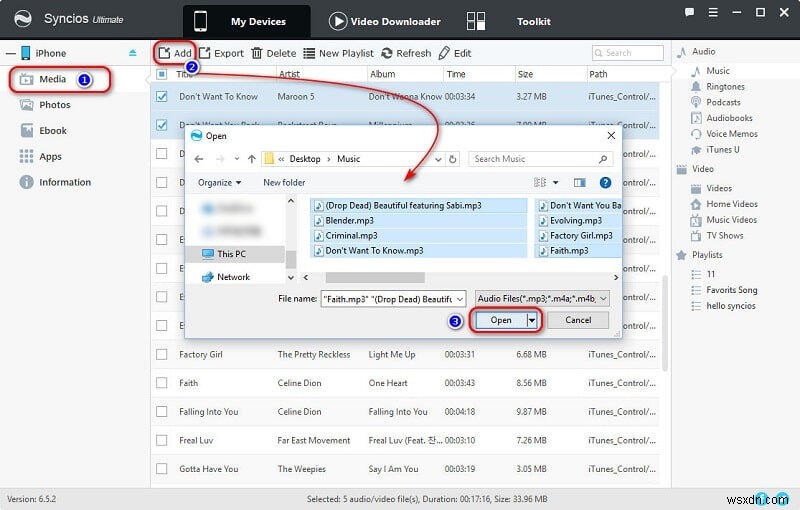
Task: Click the Search Music field
Action: coord(540,159)
